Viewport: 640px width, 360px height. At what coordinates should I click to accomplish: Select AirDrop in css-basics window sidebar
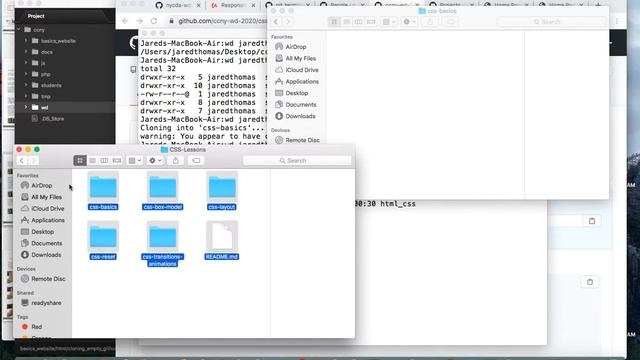point(296,47)
